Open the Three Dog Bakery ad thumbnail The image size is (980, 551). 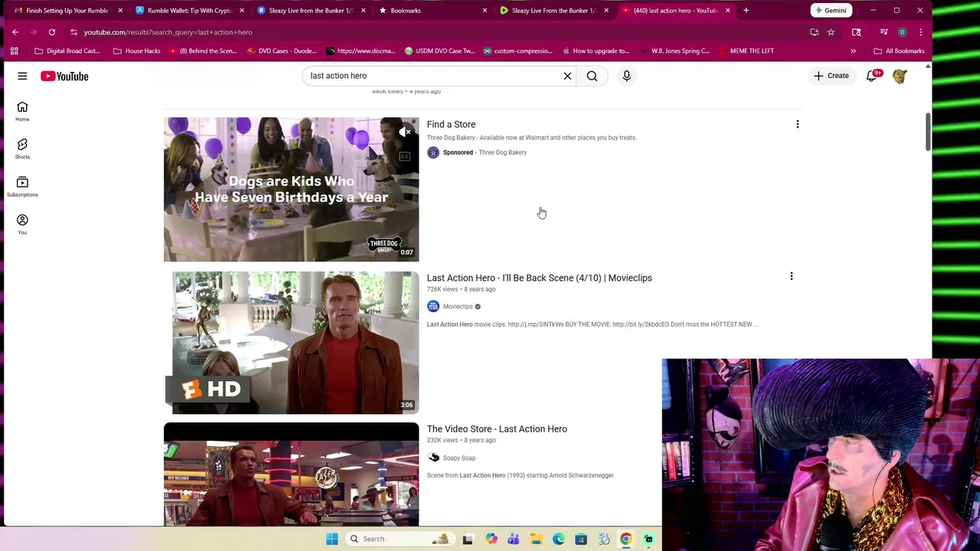click(x=291, y=189)
